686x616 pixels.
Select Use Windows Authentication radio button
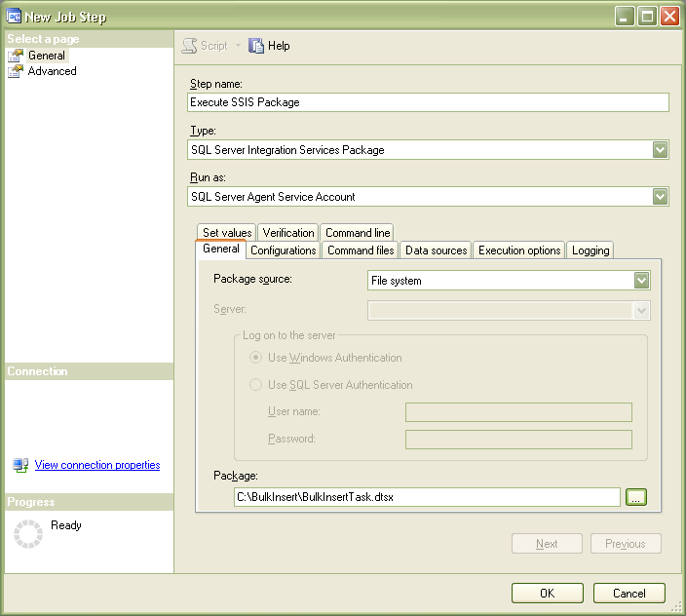click(255, 358)
